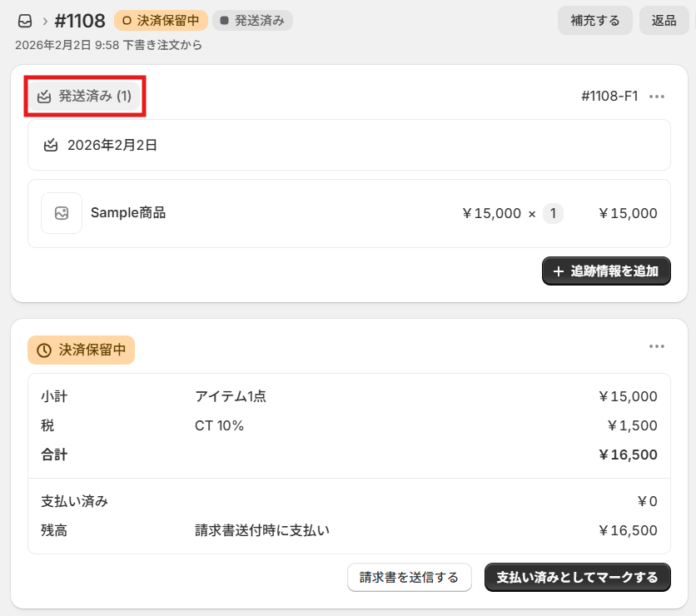Click the order number #1108 heading

pyautogui.click(x=80, y=21)
